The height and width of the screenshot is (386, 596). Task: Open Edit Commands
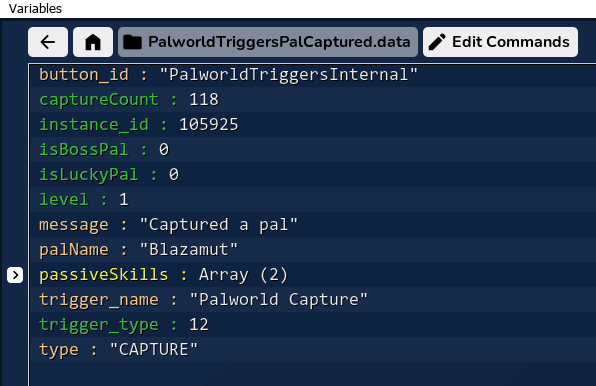tap(500, 42)
